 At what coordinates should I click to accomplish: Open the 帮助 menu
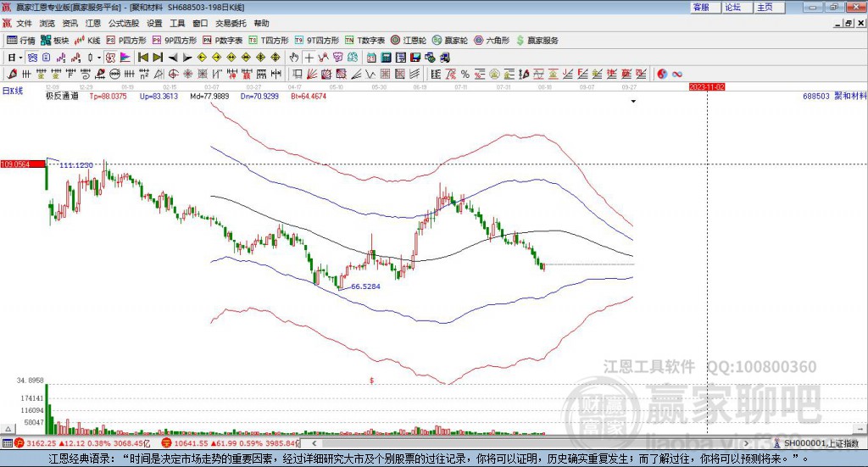coord(261,23)
